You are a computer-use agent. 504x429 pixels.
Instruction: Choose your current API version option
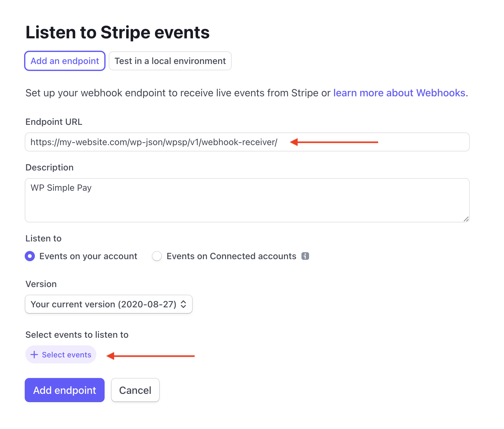(103, 304)
